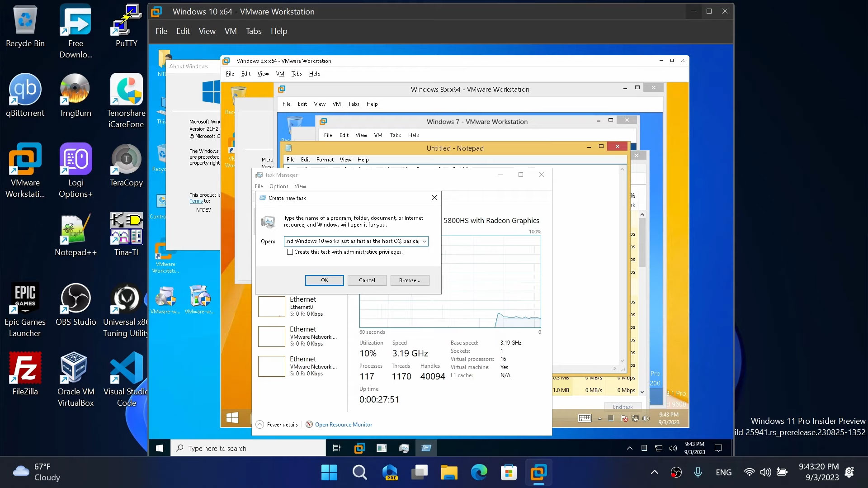Open the VM menu in the outer VMware window
This screenshot has height=488, width=868.
tap(230, 31)
